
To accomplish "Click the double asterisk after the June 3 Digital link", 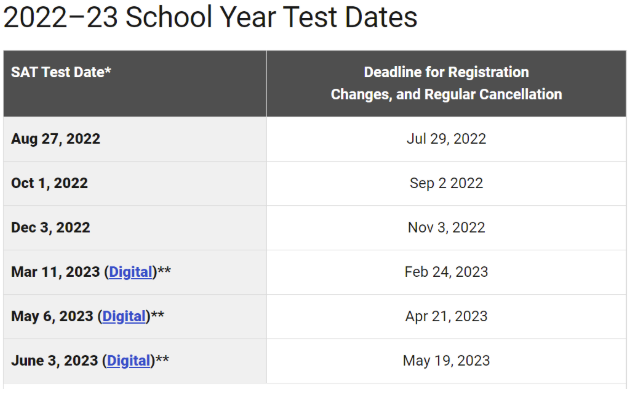I will tap(162, 359).
